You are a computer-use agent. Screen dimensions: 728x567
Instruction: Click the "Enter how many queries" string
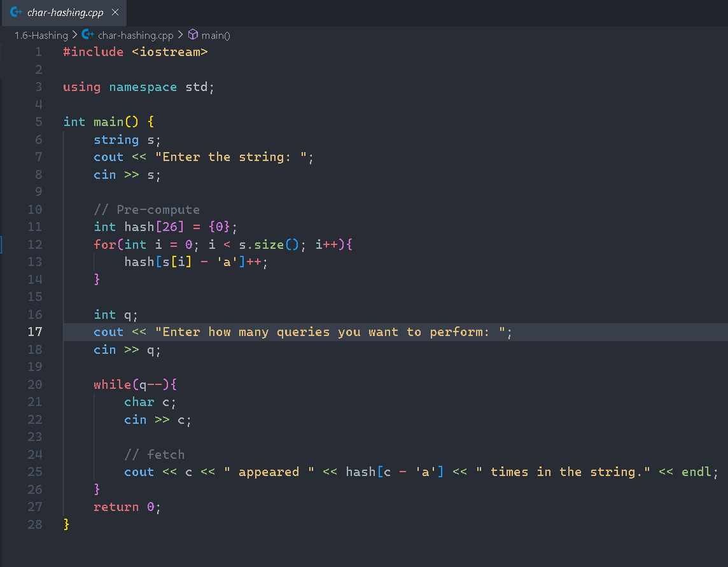(330, 332)
